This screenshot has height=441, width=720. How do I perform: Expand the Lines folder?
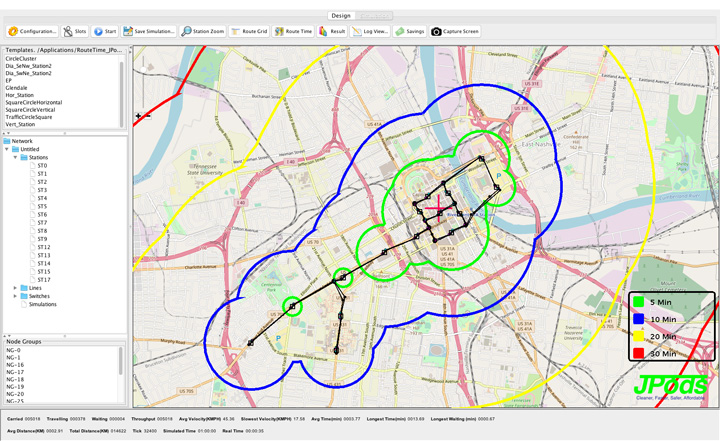[x=15, y=288]
